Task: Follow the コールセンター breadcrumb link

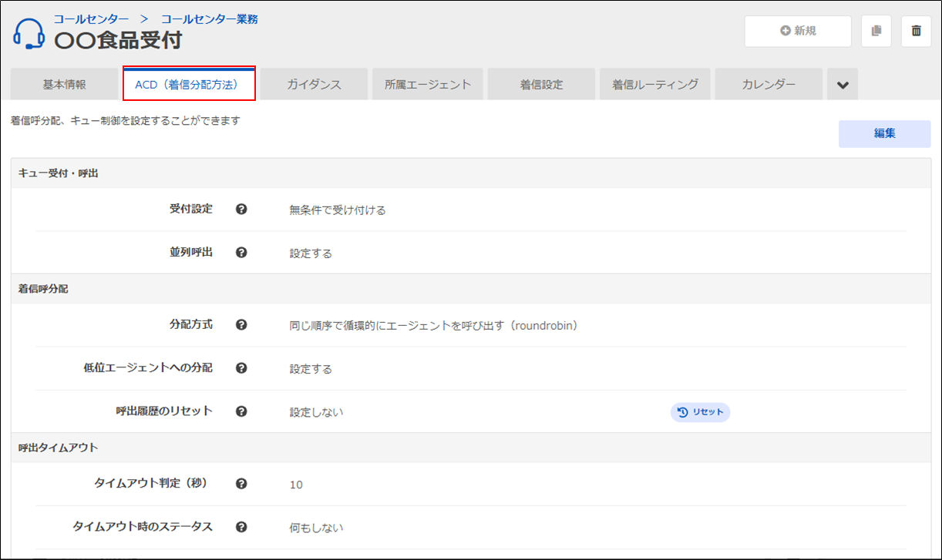Action: pos(91,18)
